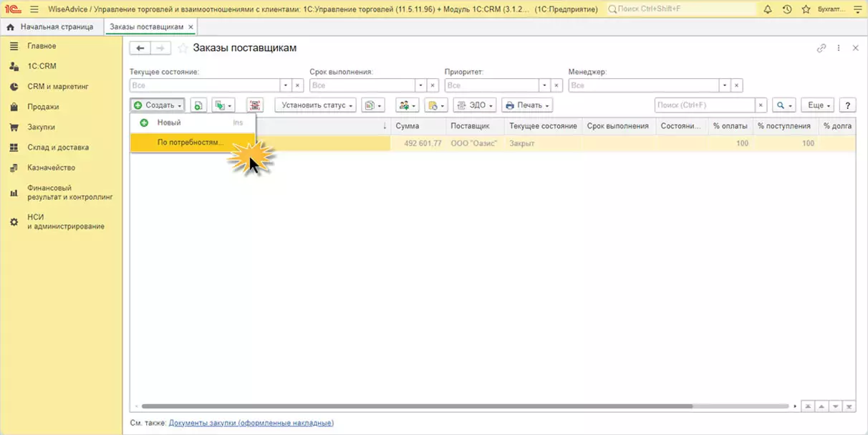Clear the Текущее состояние filter

pyautogui.click(x=298, y=85)
